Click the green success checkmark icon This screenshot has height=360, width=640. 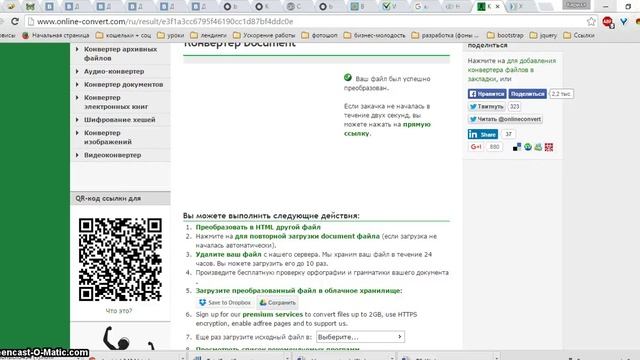pos(347,77)
